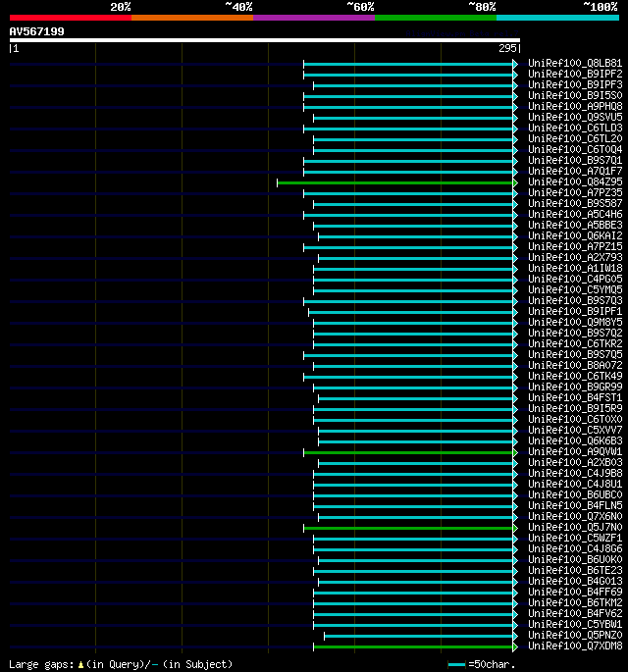Click the UniRef100_C5XVV7 label
This screenshot has height=672, width=628.
coord(575,430)
